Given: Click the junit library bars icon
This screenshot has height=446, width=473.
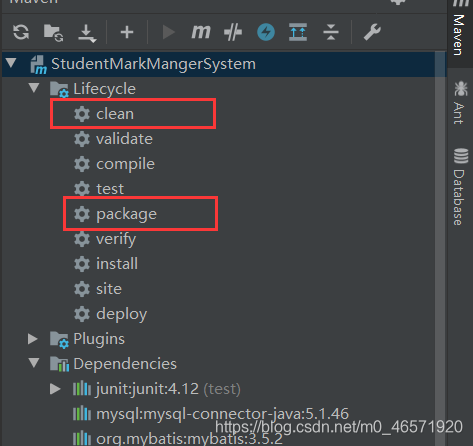Looking at the screenshot, I should (82, 389).
